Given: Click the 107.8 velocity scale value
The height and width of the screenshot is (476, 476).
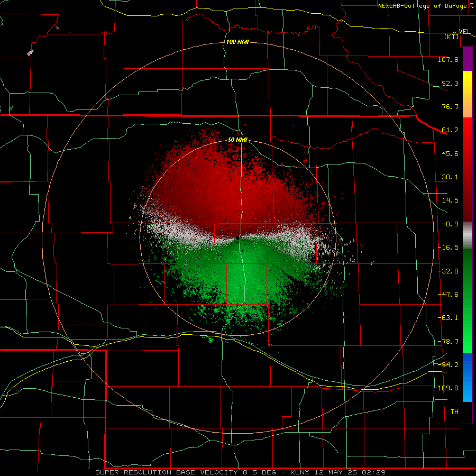Looking at the screenshot, I should (x=448, y=59).
